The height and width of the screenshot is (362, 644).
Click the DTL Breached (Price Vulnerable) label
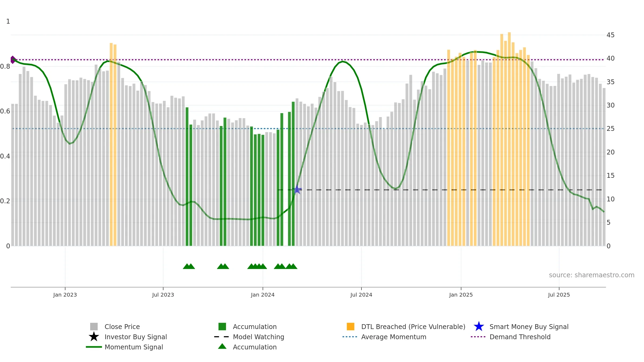pyautogui.click(x=413, y=327)
